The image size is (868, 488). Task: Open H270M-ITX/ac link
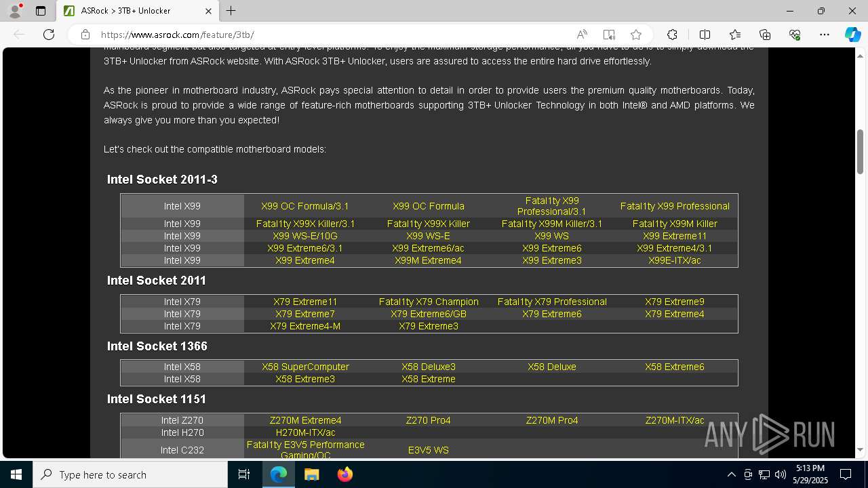305,432
